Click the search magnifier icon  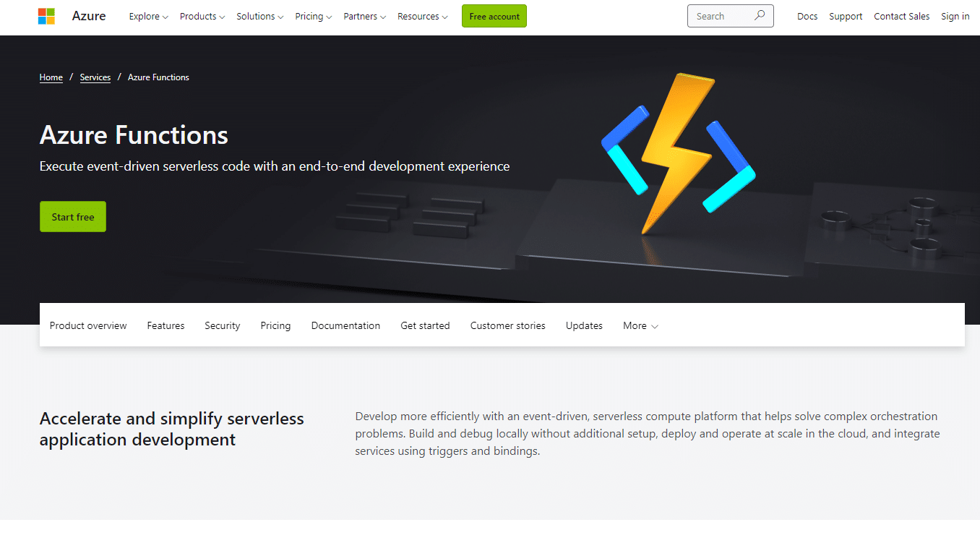point(759,15)
